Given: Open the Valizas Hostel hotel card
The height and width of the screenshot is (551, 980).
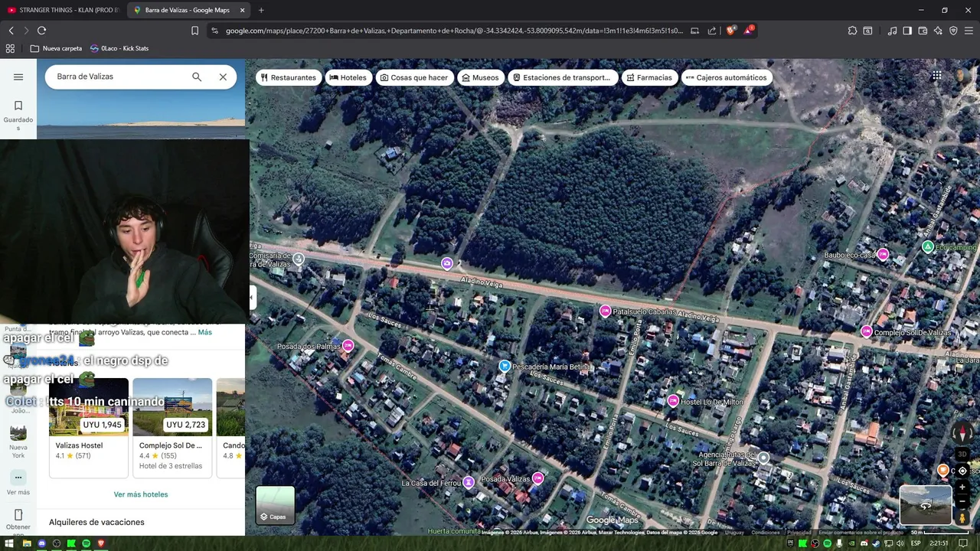Looking at the screenshot, I should 89,428.
